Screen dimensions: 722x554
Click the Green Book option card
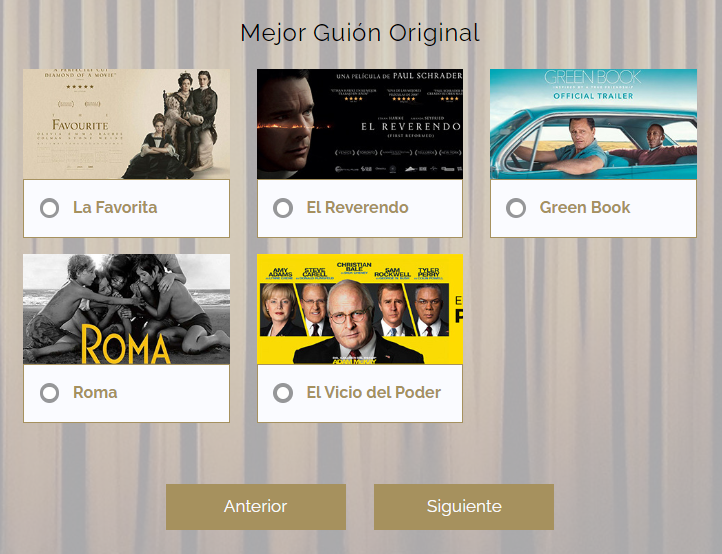594,153
